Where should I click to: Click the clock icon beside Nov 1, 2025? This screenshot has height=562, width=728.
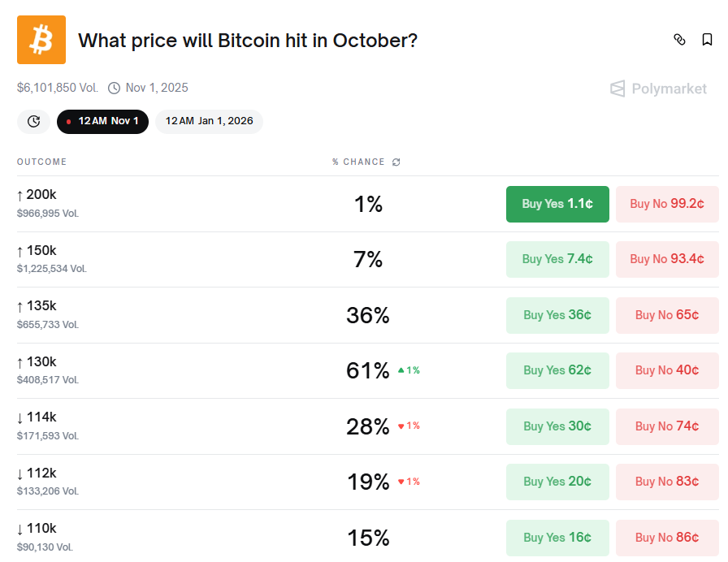114,88
